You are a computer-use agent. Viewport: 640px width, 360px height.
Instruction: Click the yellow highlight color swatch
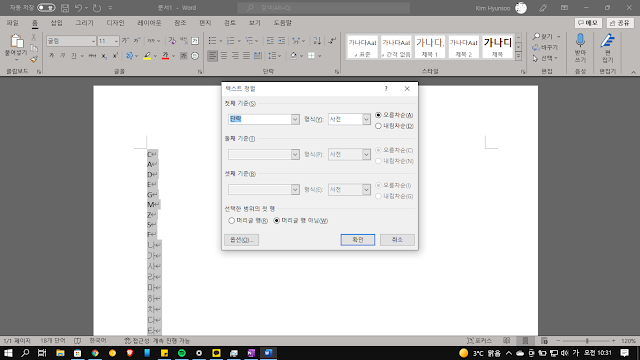[147, 56]
